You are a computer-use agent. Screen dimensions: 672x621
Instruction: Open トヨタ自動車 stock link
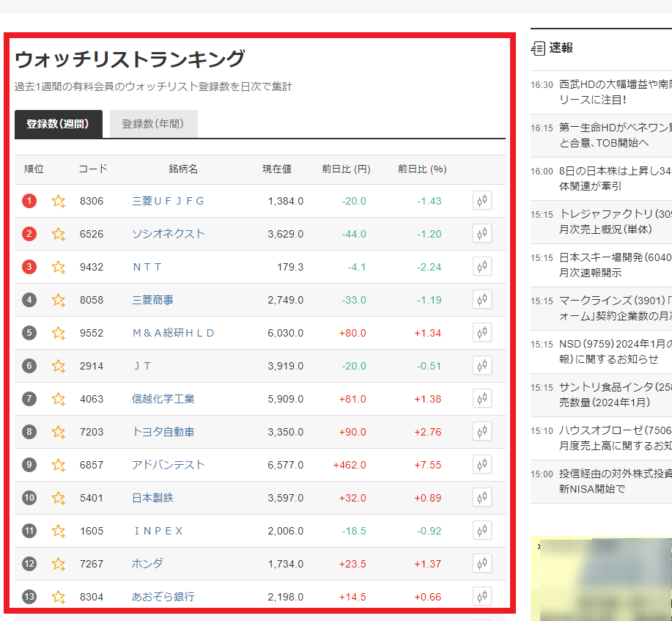163,432
